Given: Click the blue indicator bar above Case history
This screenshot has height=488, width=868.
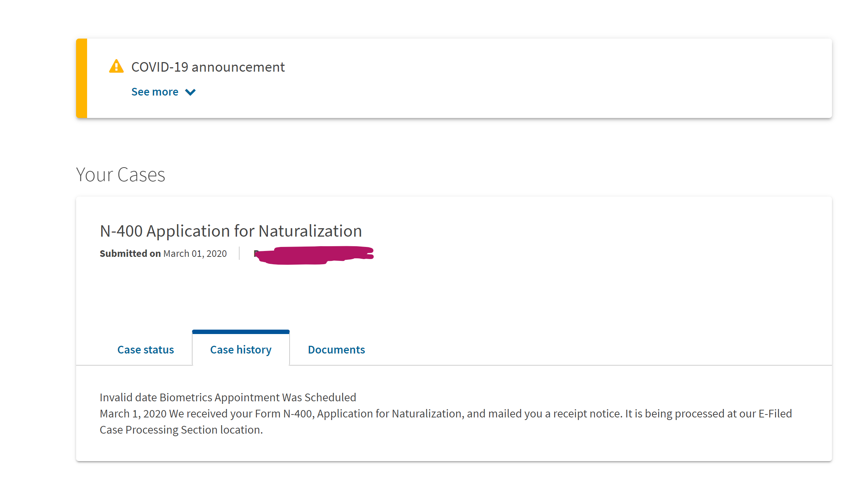Looking at the screenshot, I should coord(241,332).
